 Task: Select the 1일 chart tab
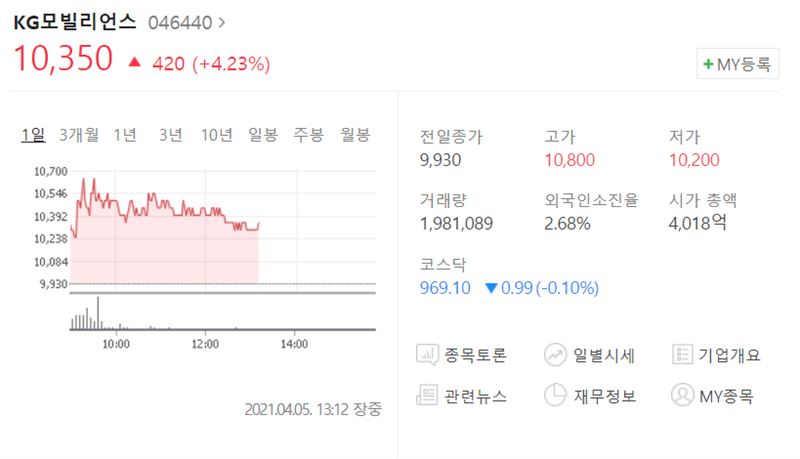33,135
